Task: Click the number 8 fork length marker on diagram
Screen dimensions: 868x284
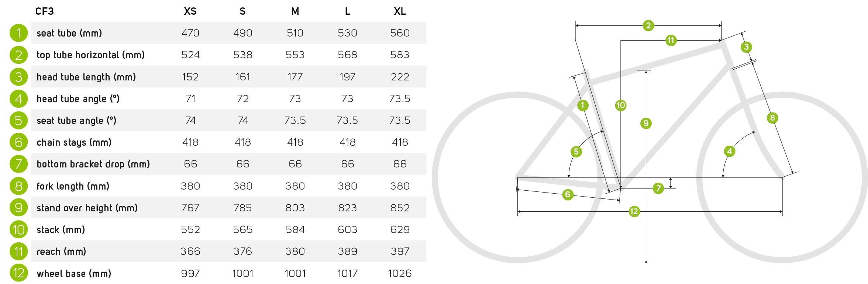Action: point(772,118)
